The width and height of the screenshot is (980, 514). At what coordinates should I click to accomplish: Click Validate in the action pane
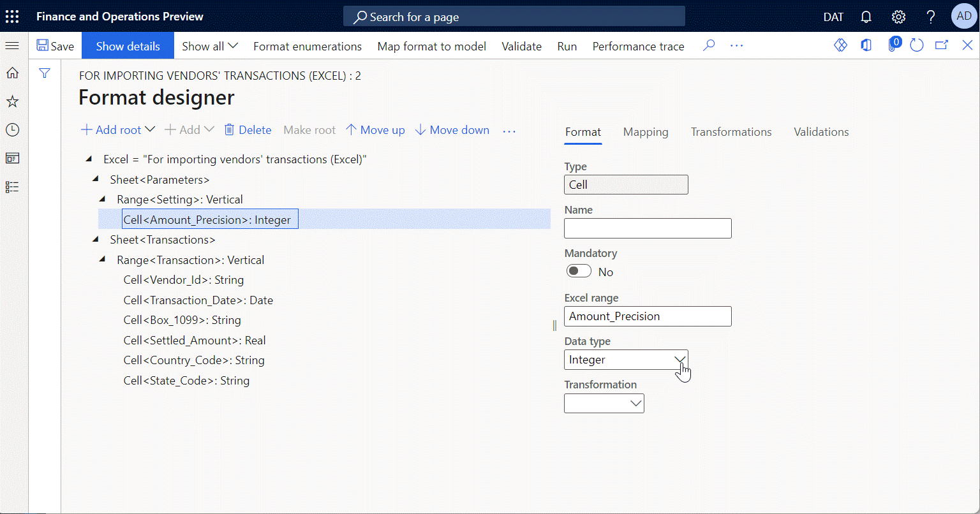(x=522, y=46)
